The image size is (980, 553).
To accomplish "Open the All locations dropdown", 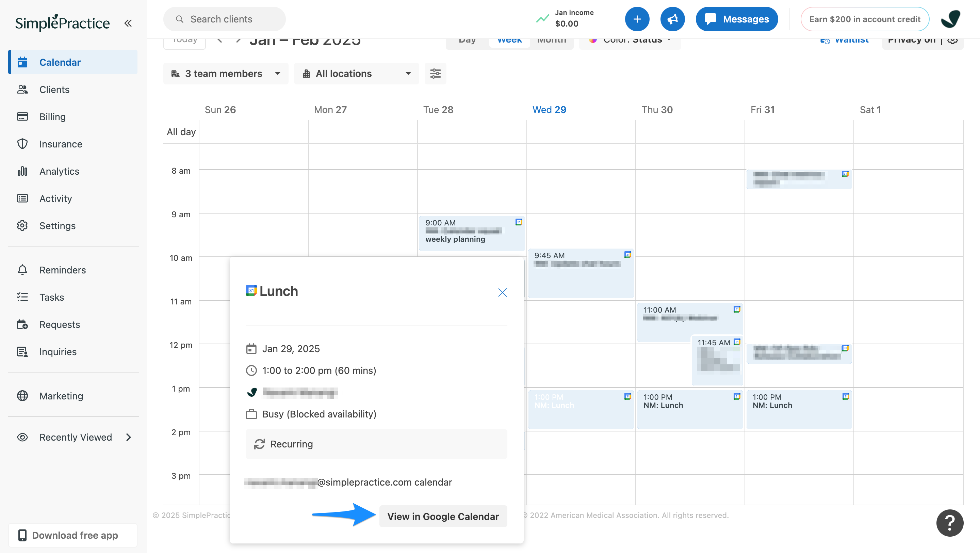I will tap(356, 74).
